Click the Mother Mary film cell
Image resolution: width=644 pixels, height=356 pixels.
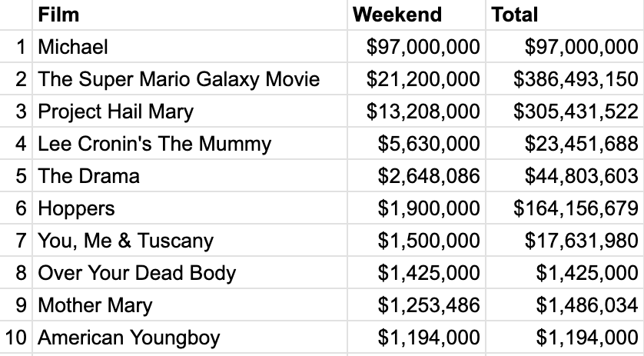190,305
